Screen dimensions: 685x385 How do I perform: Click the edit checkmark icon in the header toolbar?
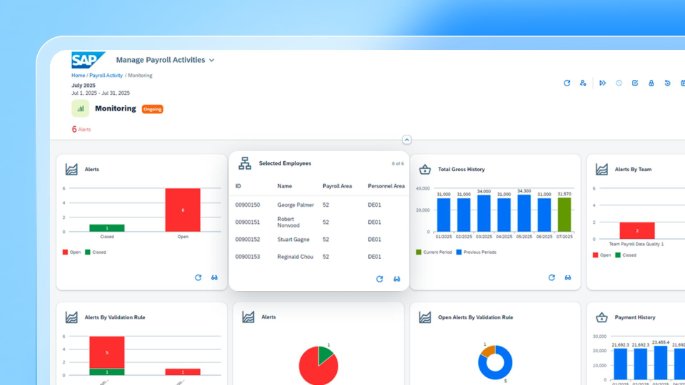point(635,83)
